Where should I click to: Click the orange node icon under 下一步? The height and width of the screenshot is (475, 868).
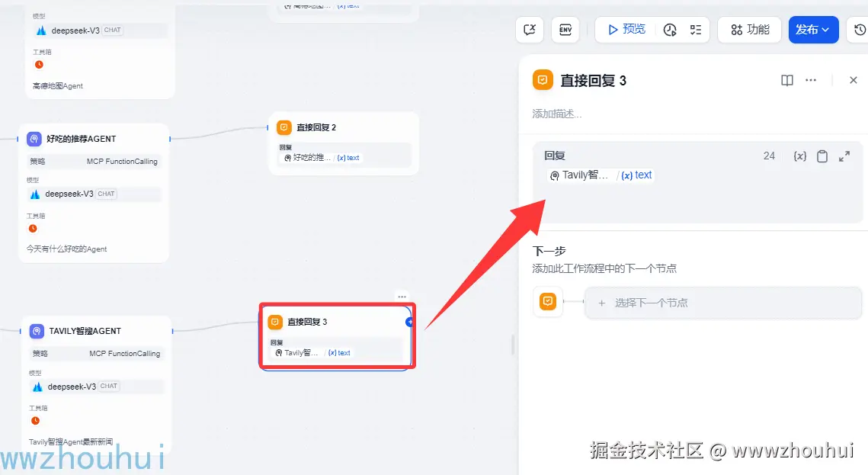tap(547, 301)
